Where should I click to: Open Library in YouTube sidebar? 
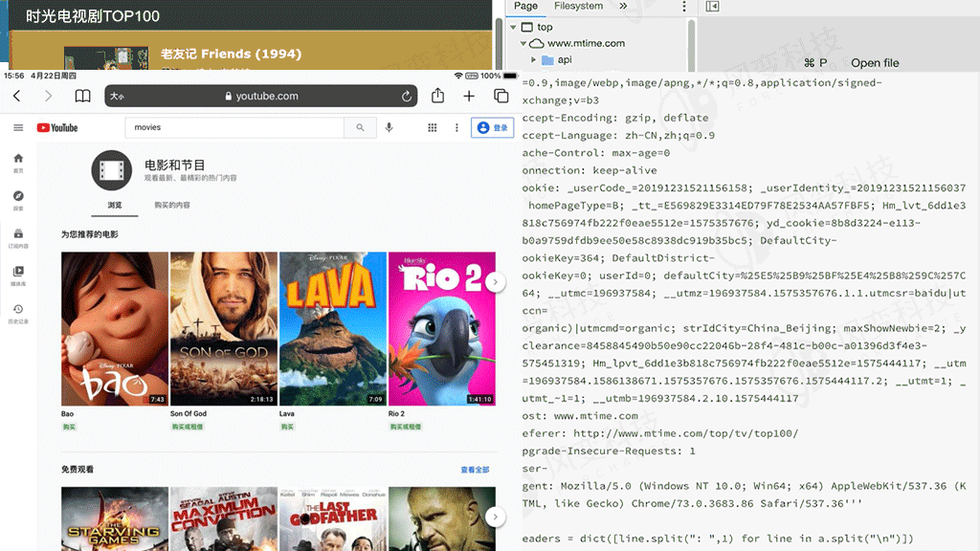pyautogui.click(x=18, y=275)
